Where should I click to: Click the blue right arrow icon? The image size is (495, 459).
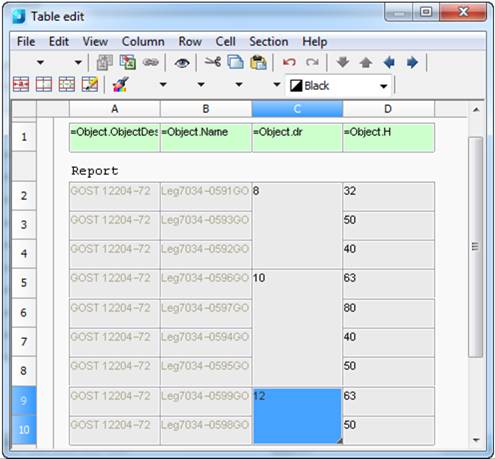[x=412, y=62]
